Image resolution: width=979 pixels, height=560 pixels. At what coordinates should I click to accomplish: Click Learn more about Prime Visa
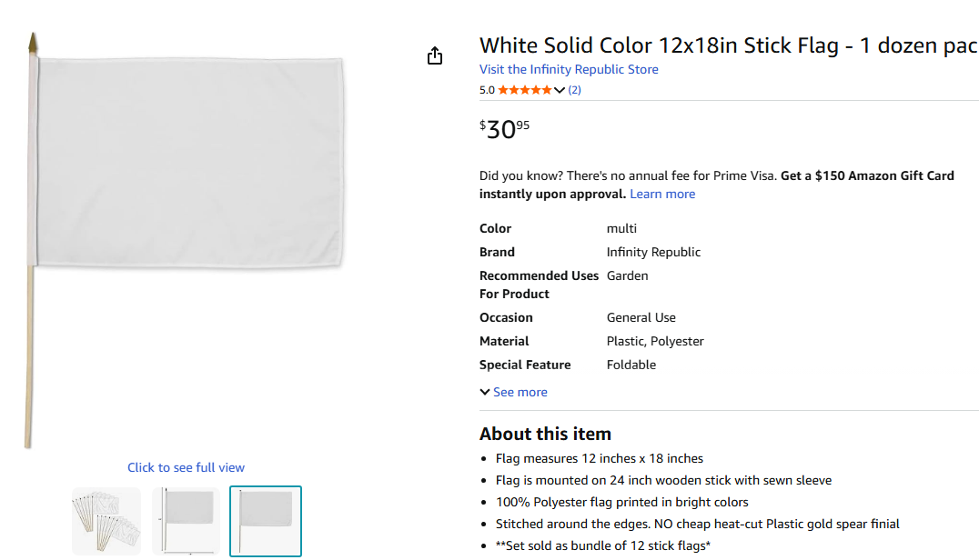coord(662,194)
